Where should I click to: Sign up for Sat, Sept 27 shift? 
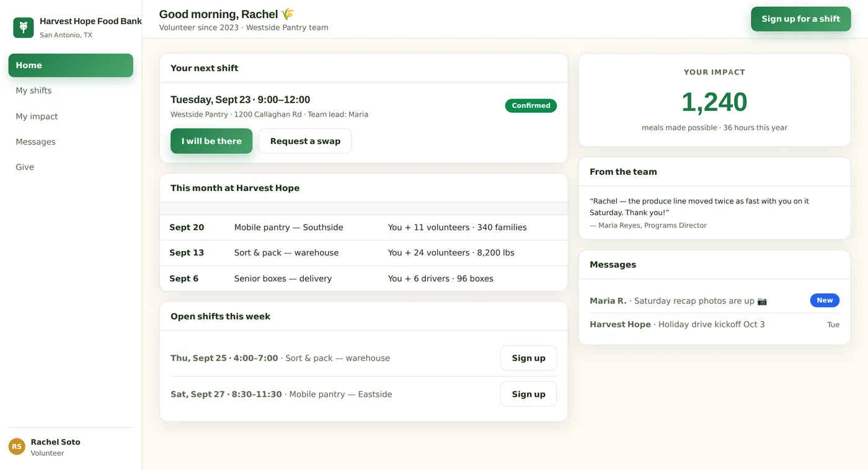click(528, 394)
